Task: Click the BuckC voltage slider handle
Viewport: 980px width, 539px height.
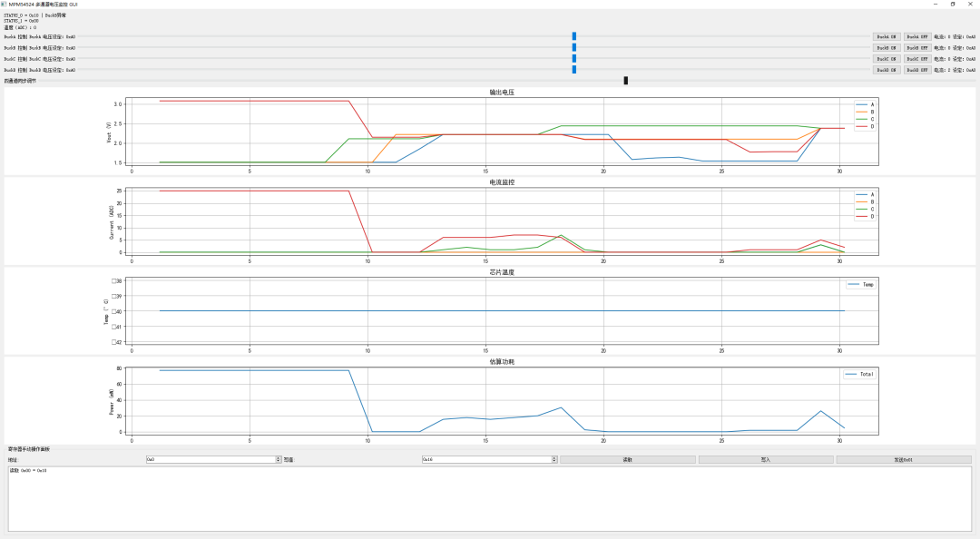Action: (x=573, y=59)
